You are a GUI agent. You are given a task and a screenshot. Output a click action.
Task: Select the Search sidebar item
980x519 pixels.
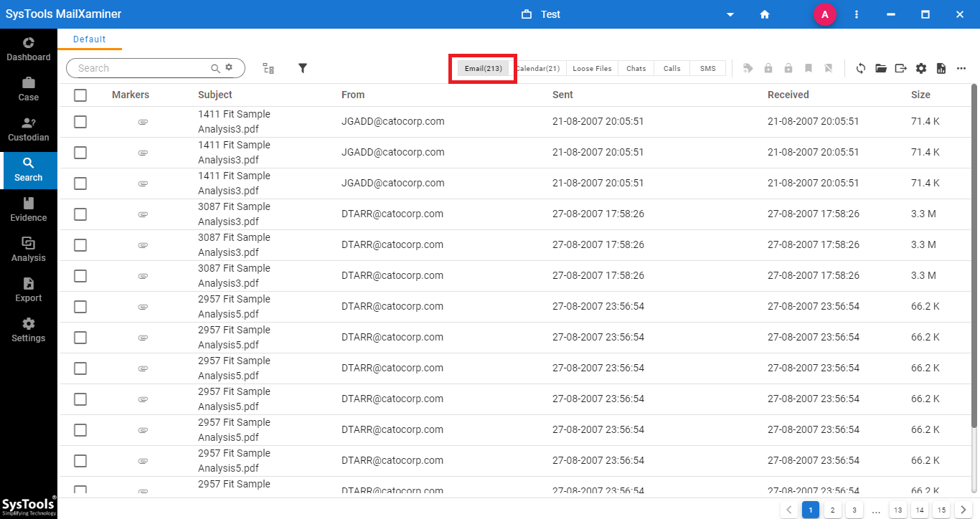(29, 170)
